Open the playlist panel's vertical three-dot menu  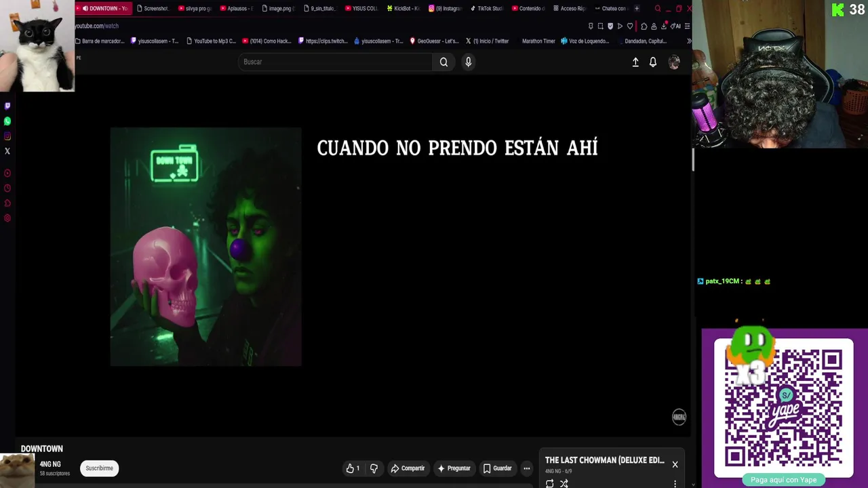[675, 484]
